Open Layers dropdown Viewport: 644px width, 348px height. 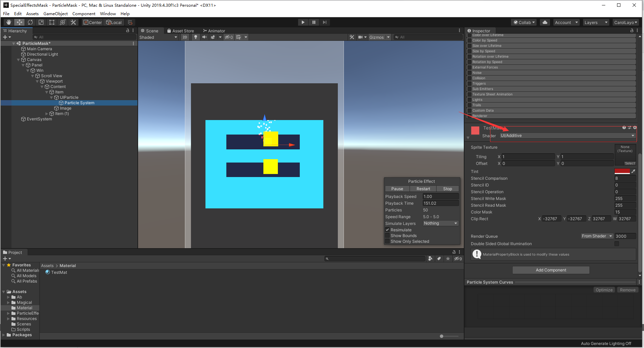pyautogui.click(x=596, y=22)
